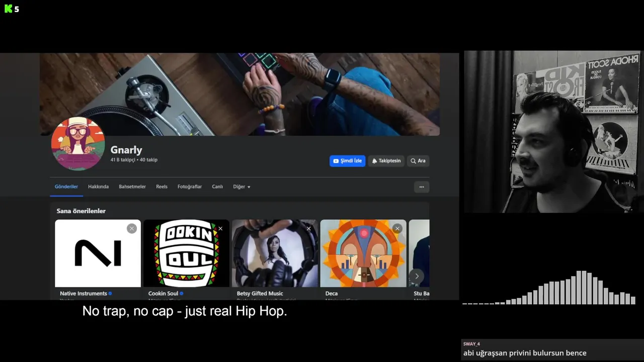Open the Gnarly cover photo
This screenshot has width=644, height=362.
[x=239, y=94]
